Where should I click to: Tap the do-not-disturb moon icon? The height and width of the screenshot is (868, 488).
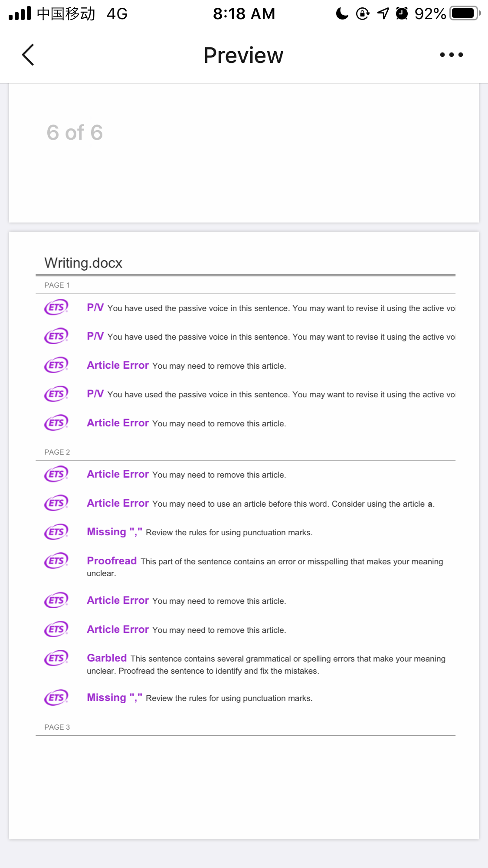click(342, 13)
